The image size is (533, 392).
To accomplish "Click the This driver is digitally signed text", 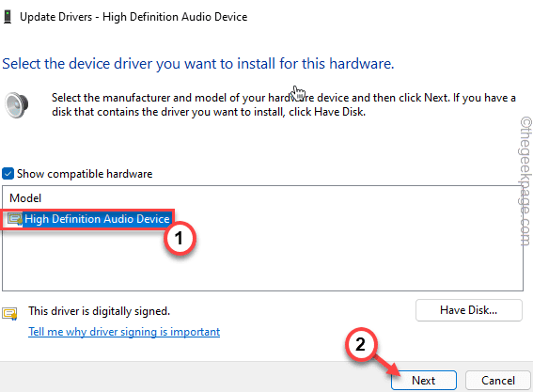I will click(100, 311).
